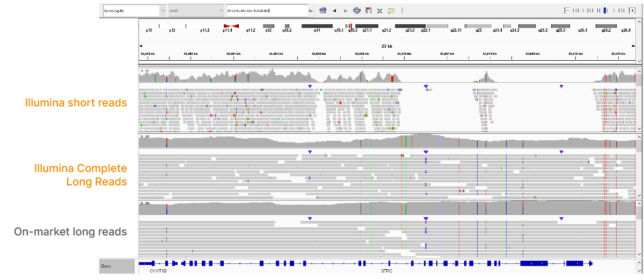
Task: Click the STRC gene annotation label
Action: point(387,272)
